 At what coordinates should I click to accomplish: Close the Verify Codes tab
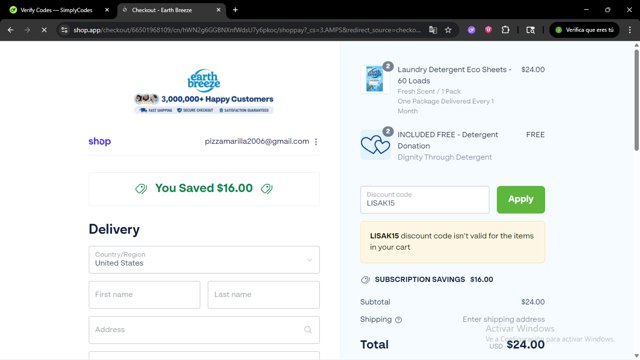tap(107, 10)
